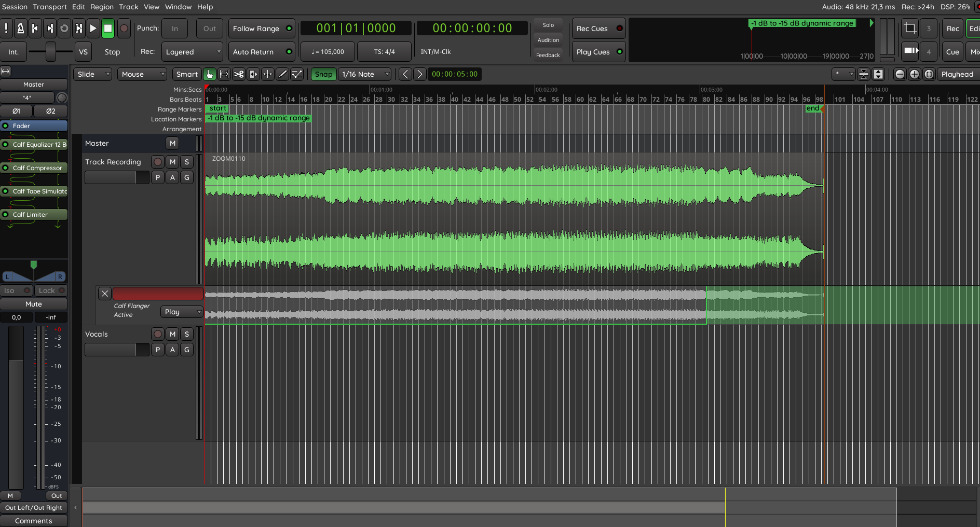The width and height of the screenshot is (980, 527).
Task: Click the Mute button on master strip
Action: [34, 304]
